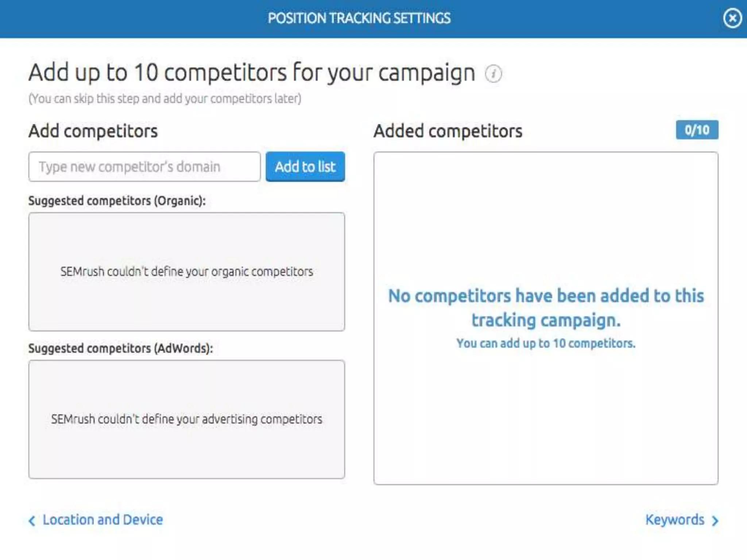Click the Added competitors section heading
747x560 pixels.
[448, 131]
